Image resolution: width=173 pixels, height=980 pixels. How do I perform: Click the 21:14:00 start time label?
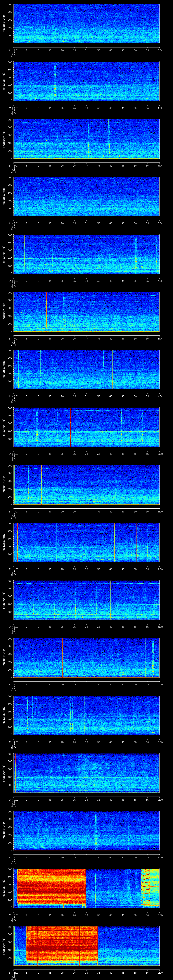[13, 742]
